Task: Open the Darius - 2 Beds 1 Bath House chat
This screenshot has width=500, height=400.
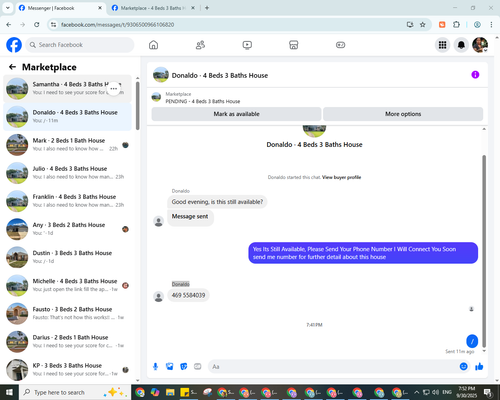Action: (x=67, y=341)
